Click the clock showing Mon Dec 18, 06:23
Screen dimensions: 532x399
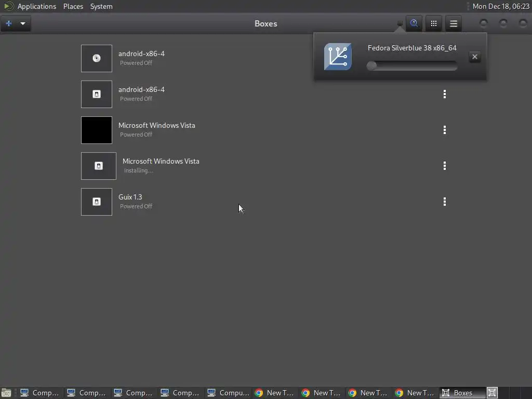(501, 6)
